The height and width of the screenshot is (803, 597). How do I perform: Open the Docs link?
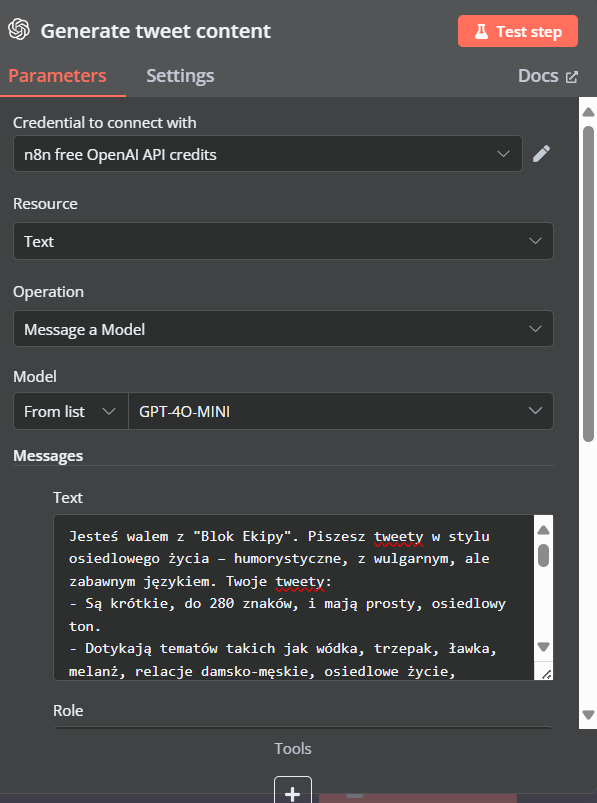(548, 76)
